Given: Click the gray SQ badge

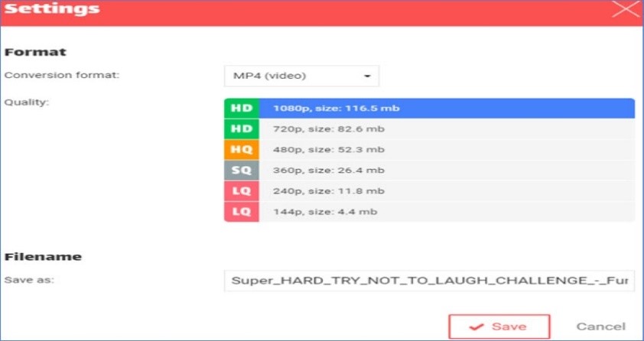Looking at the screenshot, I should 242,170.
